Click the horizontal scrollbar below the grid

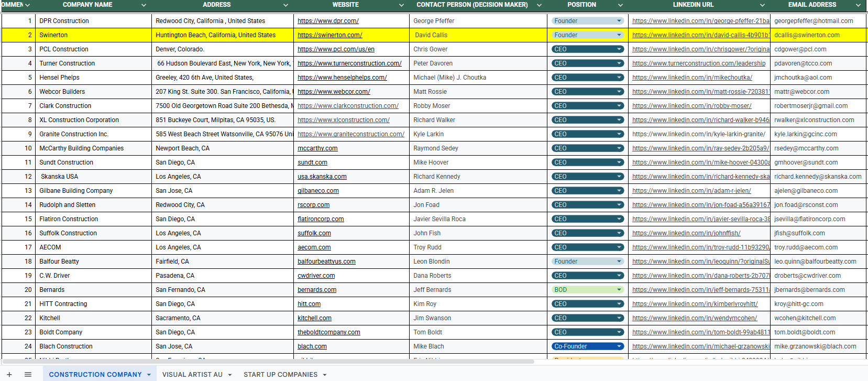[x=268, y=362]
